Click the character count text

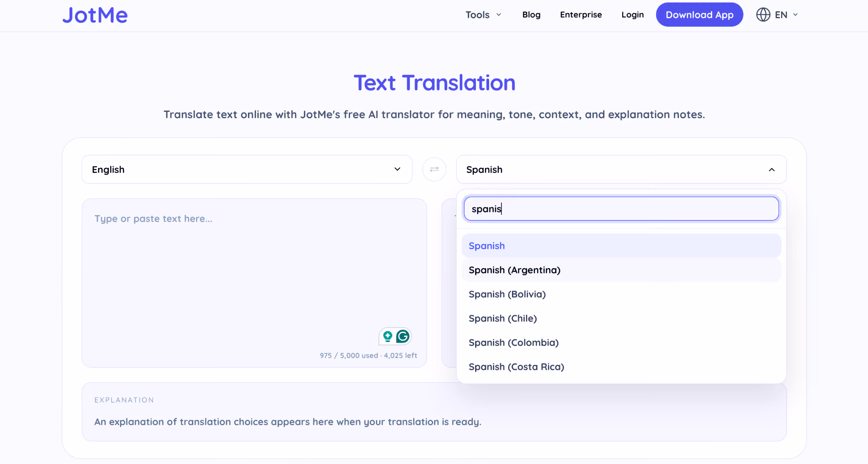pyautogui.click(x=368, y=356)
